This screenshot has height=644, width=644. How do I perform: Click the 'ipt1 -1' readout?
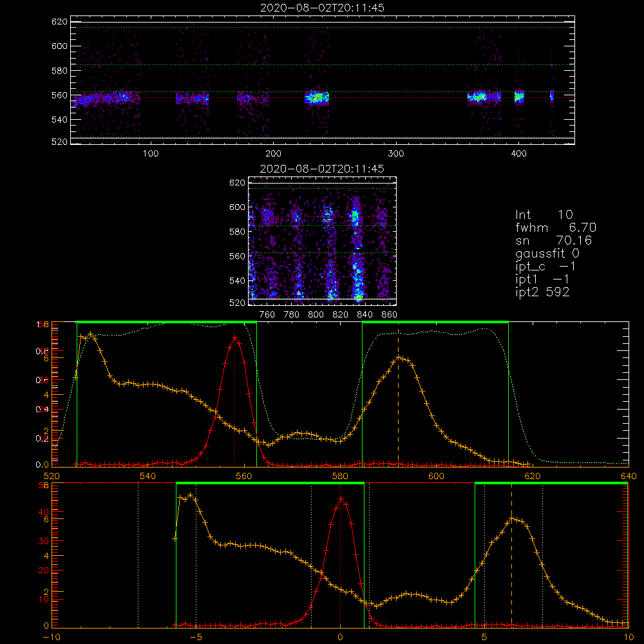click(542, 279)
